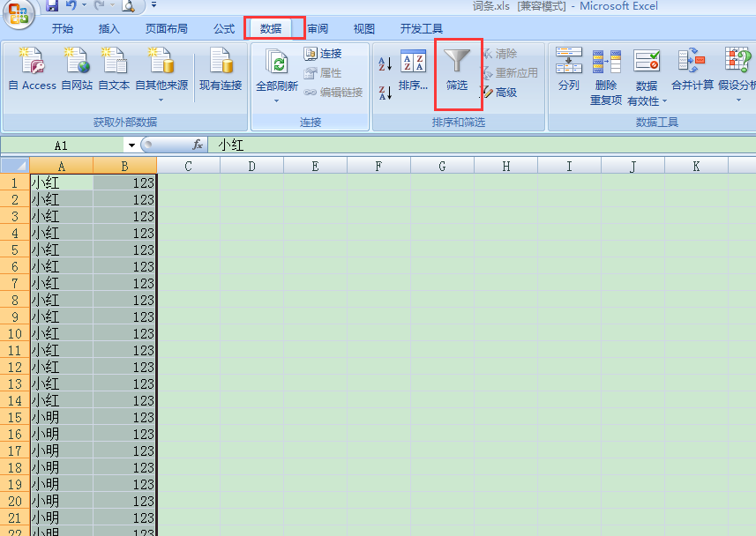Screen dimensions: 756x536
Task: Open 高级 filter options
Action: [500, 92]
